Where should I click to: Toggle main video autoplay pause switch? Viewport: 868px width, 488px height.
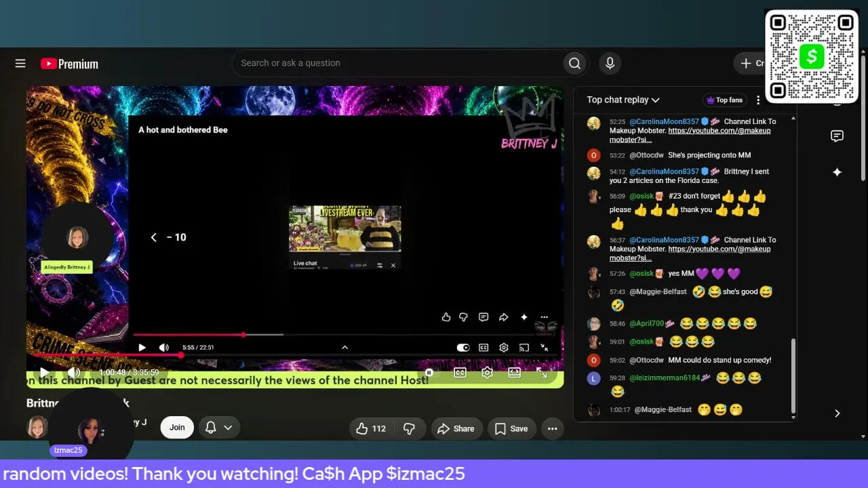(x=429, y=372)
